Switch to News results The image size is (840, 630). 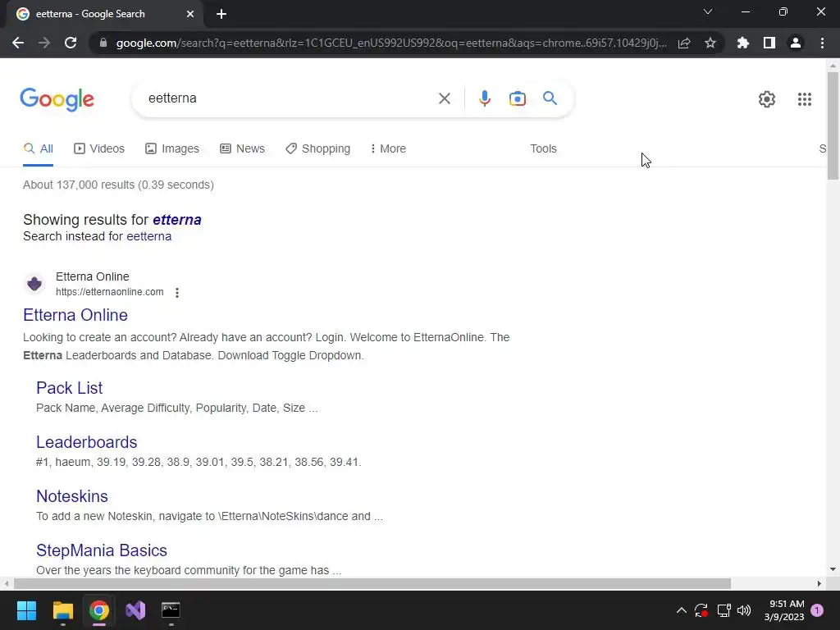[242, 149]
